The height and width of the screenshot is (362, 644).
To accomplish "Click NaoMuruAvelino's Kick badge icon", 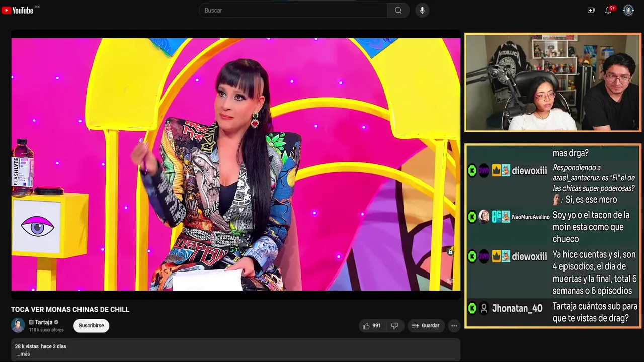I will pos(472,217).
